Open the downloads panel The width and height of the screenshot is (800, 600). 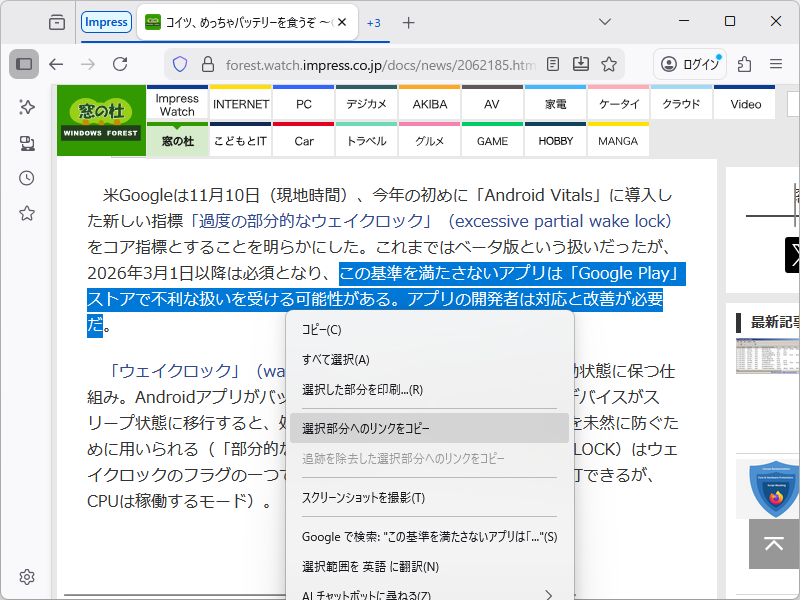tap(581, 63)
